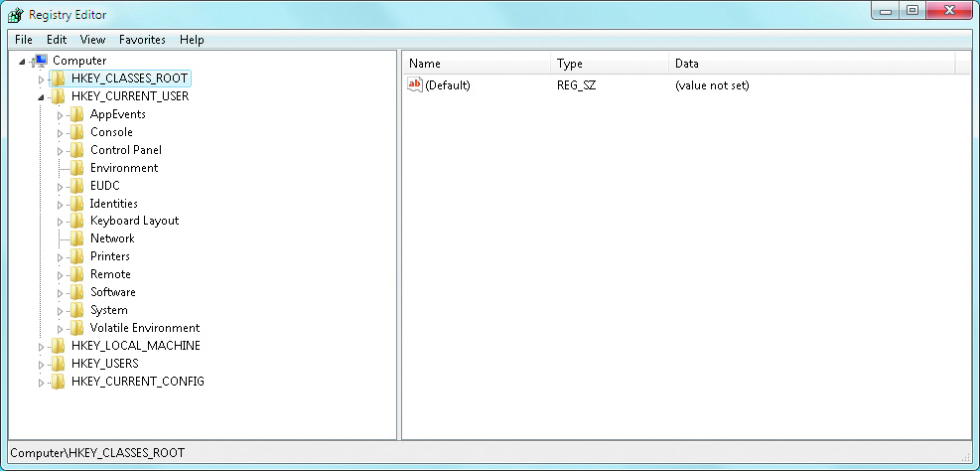
Task: Open the File menu
Action: tap(24, 40)
